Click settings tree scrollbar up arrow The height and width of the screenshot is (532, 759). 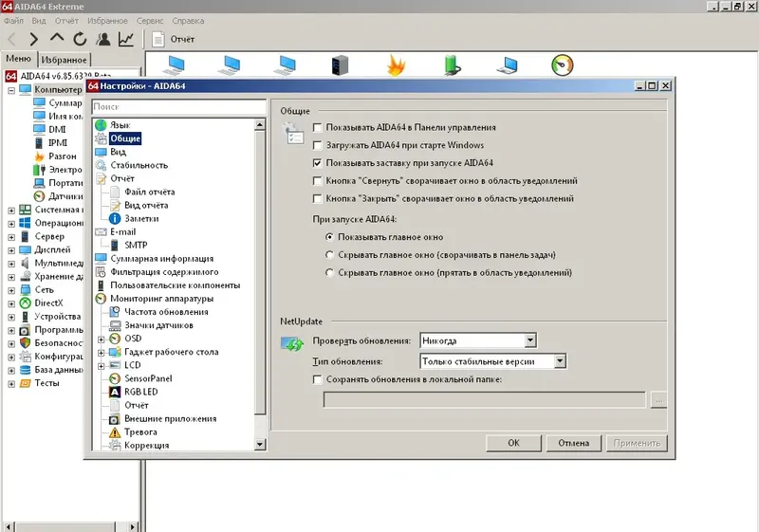(x=260, y=125)
